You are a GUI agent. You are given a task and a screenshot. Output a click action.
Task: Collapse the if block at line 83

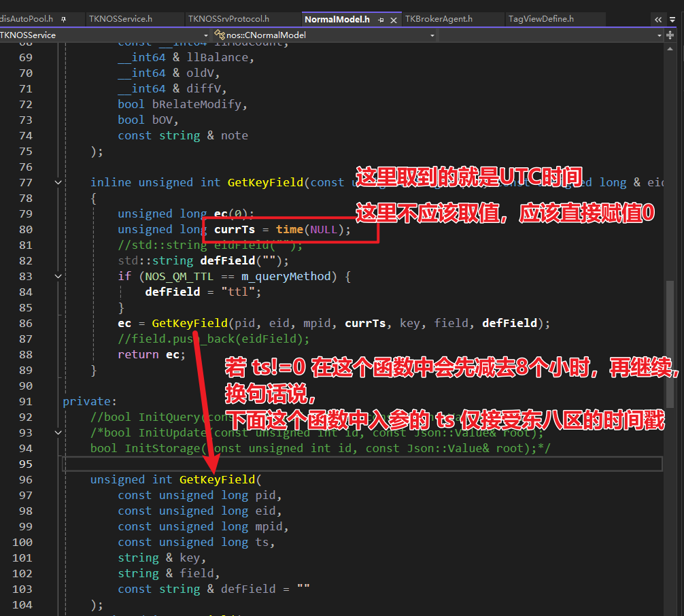pos(58,276)
